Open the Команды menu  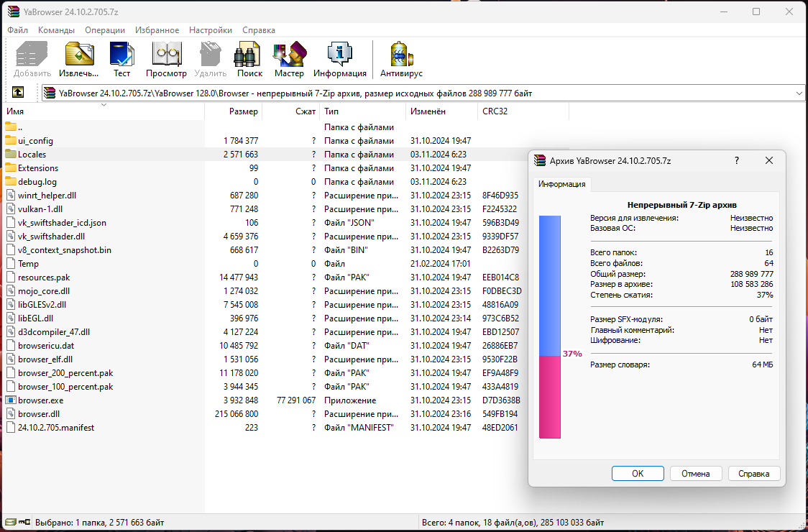pyautogui.click(x=56, y=30)
